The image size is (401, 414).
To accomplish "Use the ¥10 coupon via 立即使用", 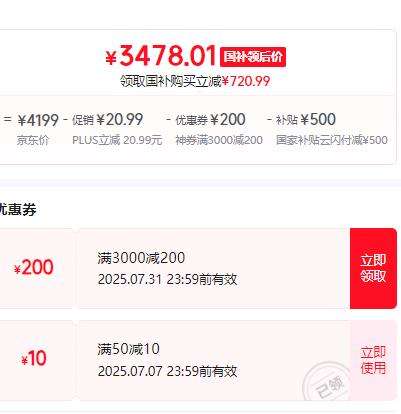I will [373, 360].
